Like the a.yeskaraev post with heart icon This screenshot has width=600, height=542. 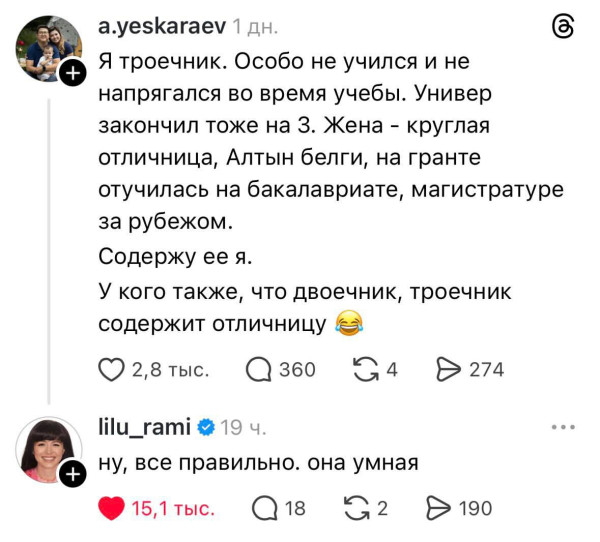click(113, 370)
